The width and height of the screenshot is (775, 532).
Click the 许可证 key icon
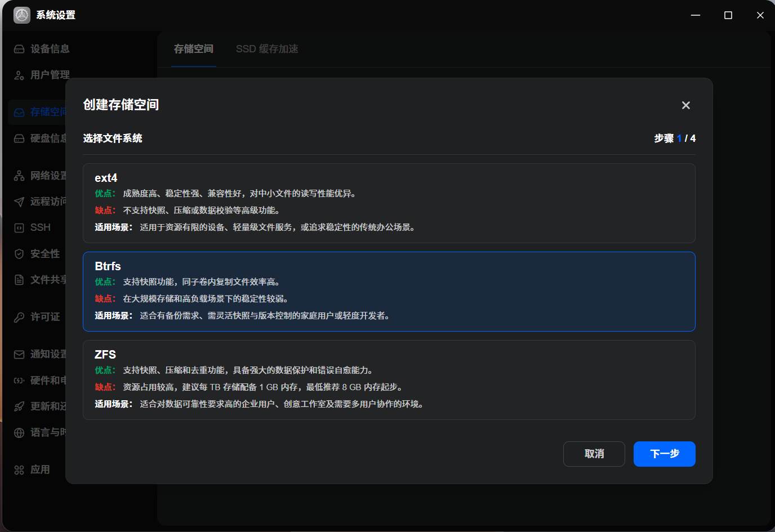19,317
